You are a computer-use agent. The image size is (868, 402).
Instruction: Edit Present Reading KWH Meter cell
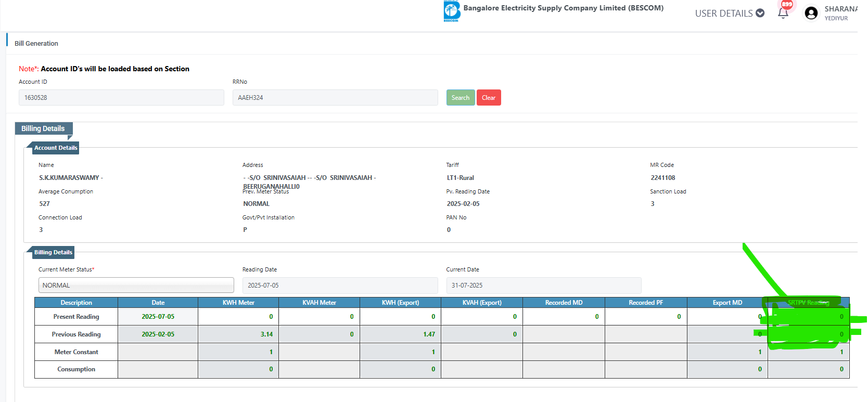(x=238, y=317)
